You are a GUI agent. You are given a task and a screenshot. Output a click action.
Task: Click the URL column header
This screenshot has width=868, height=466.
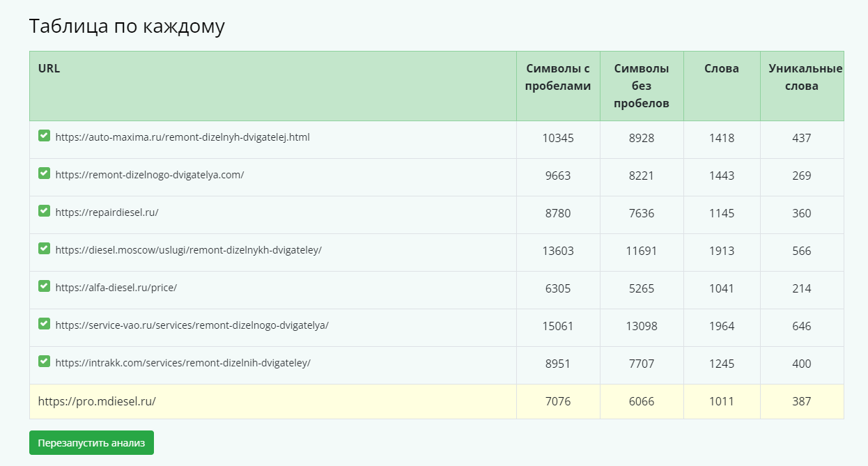tap(49, 68)
